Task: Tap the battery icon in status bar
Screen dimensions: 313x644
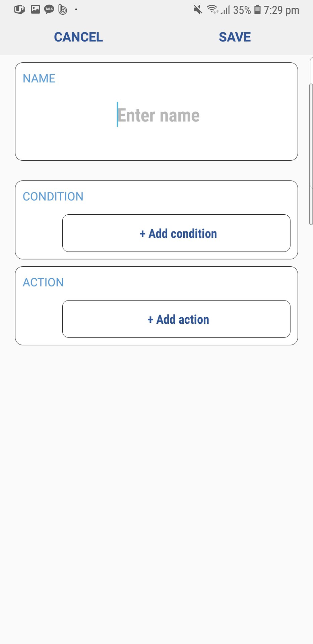Action: tap(257, 9)
